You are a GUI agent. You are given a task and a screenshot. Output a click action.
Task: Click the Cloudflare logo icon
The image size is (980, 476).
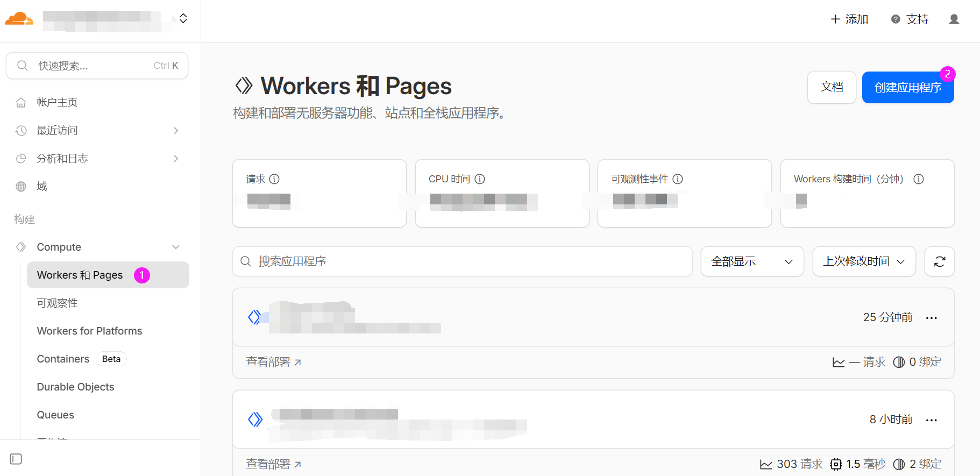click(19, 19)
